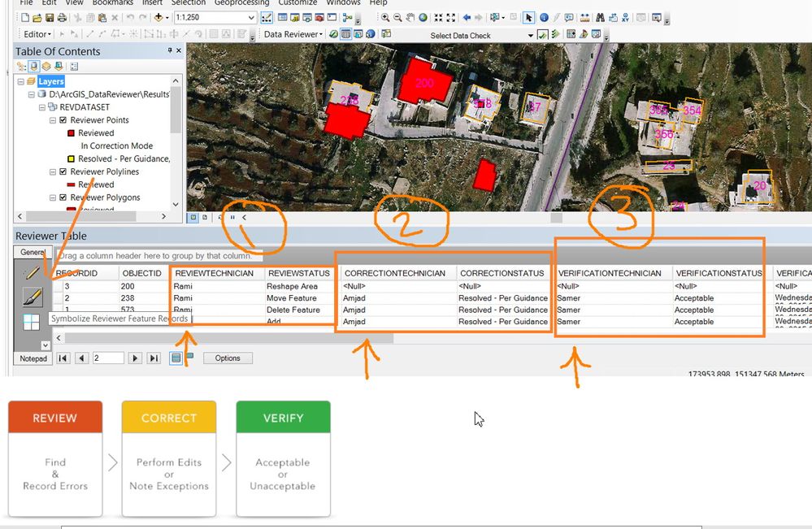Open the Select Data Check dropdown
The image size is (812, 529).
(x=531, y=35)
